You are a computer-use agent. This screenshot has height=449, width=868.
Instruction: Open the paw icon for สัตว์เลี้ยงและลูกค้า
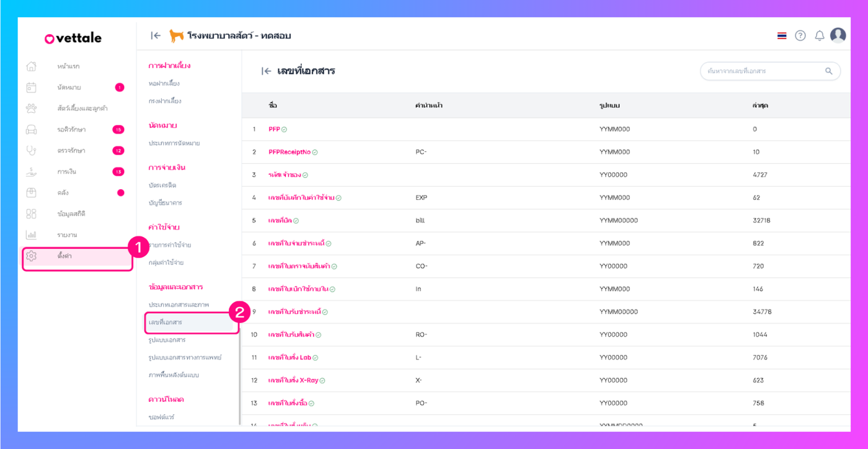[32, 109]
